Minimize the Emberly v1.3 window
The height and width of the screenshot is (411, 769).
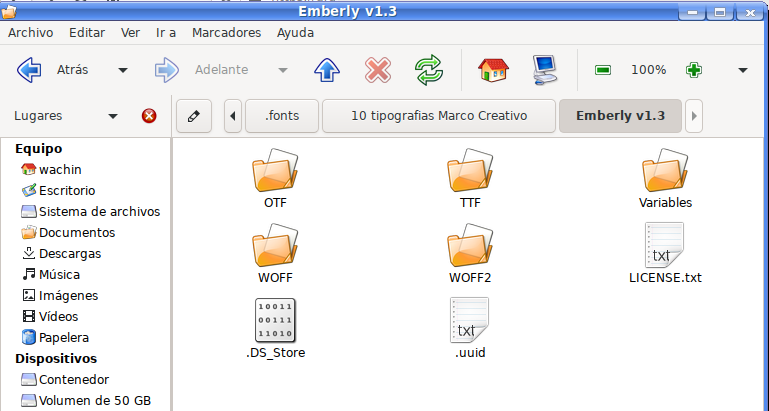(692, 12)
